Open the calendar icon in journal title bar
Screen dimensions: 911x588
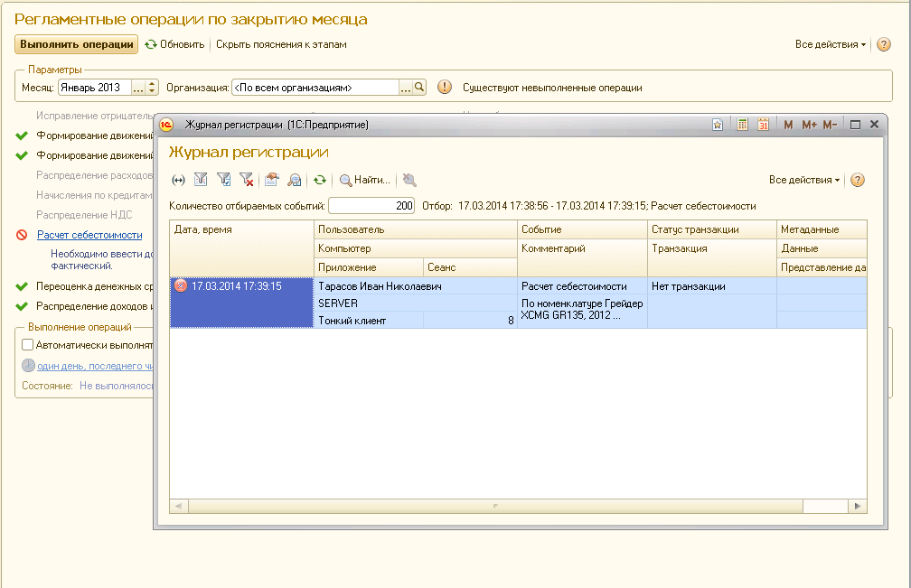coord(764,125)
